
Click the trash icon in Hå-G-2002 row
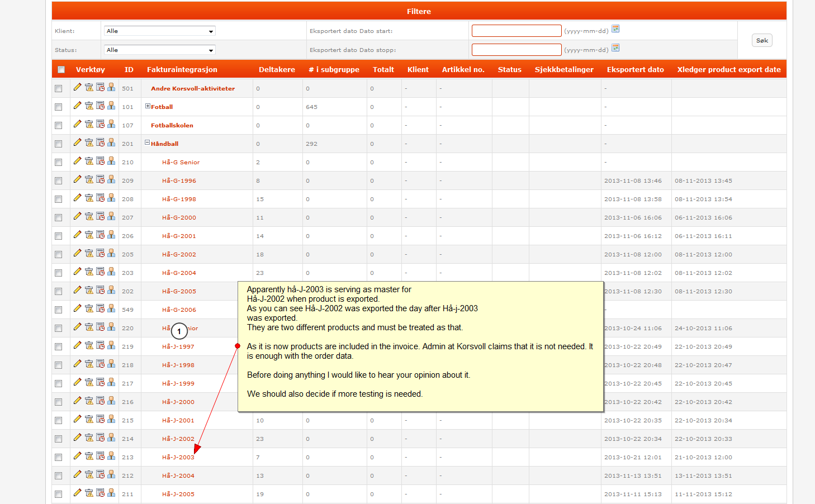click(x=89, y=253)
